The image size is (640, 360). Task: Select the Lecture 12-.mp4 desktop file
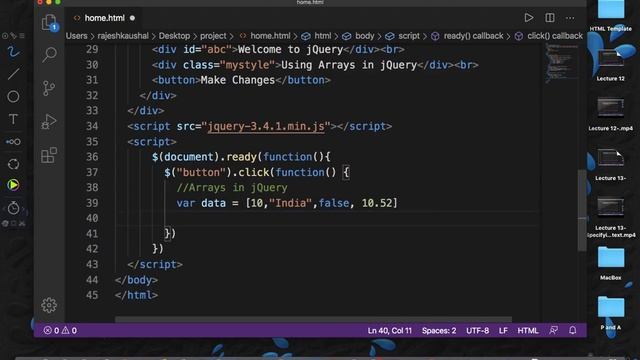pyautogui.click(x=611, y=114)
